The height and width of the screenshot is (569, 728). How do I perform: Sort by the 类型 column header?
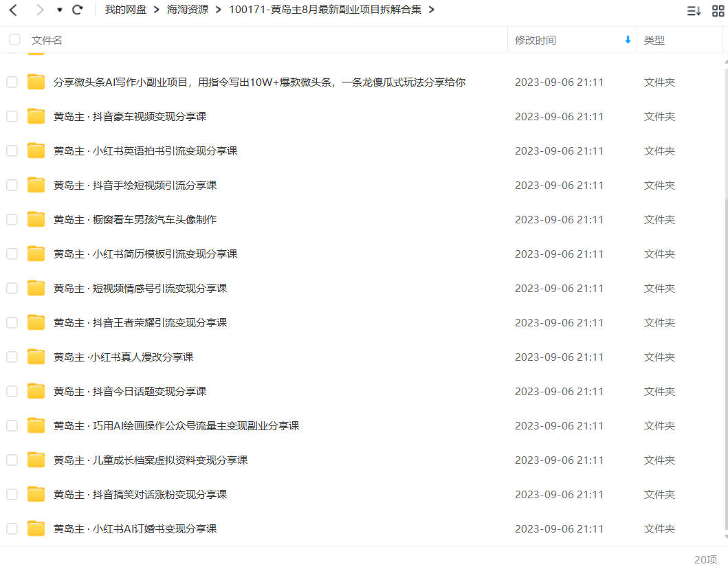[x=654, y=41]
